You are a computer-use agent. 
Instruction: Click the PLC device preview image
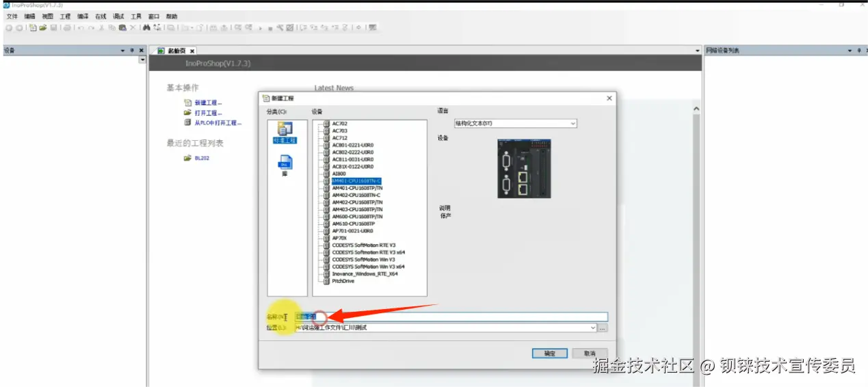524,168
